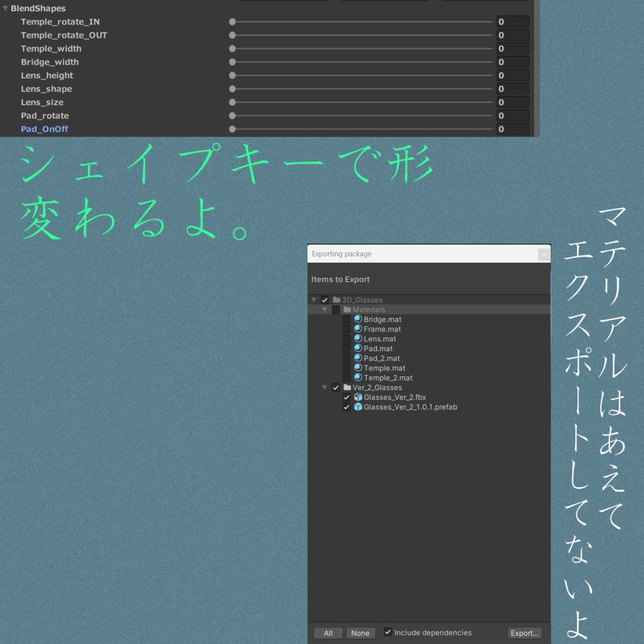
Task: Collapse the Ver_2_Glasses tree folder
Action: [325, 387]
